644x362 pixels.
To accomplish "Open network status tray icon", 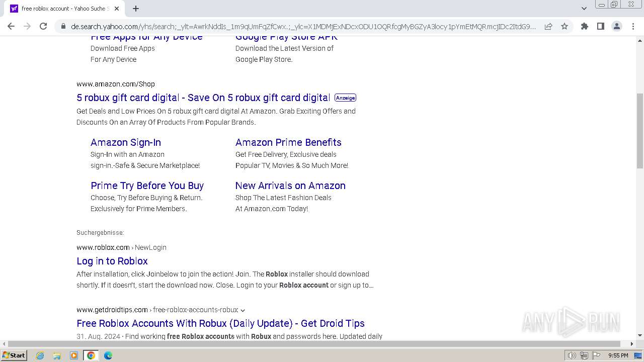I will pos(584,355).
